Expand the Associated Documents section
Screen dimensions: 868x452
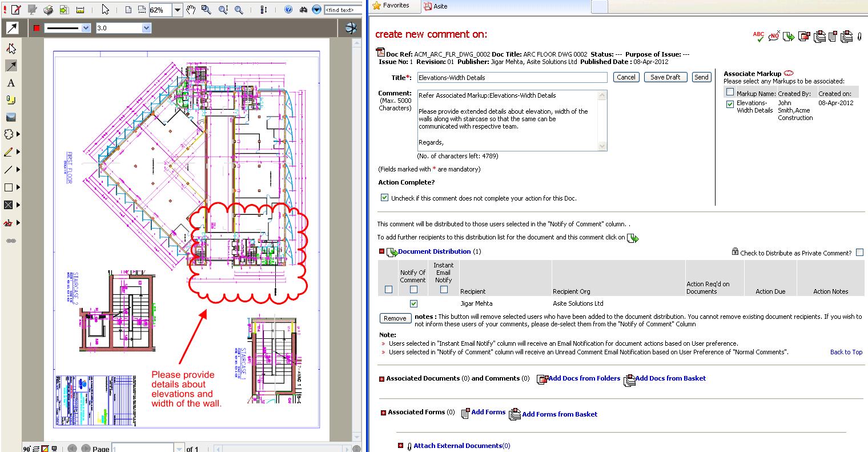click(x=382, y=379)
